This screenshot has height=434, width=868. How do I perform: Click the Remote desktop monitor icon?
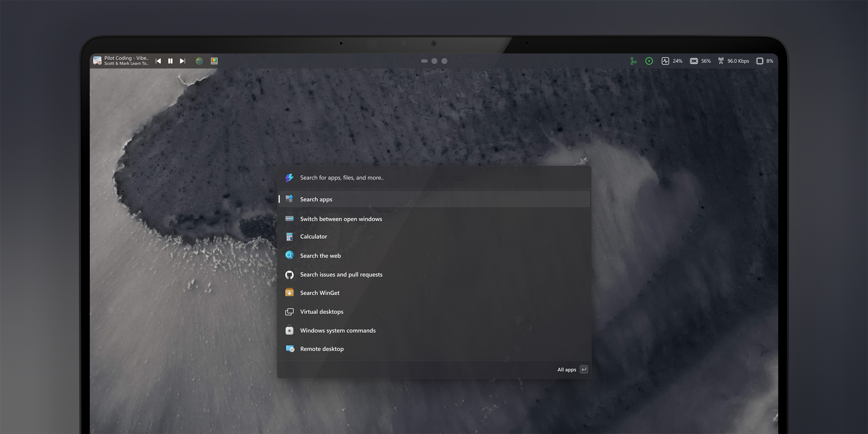[x=289, y=349]
